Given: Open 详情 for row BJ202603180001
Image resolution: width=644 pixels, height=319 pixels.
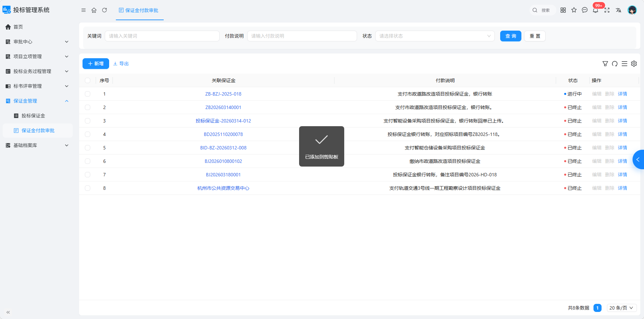Looking at the screenshot, I should coord(622,175).
